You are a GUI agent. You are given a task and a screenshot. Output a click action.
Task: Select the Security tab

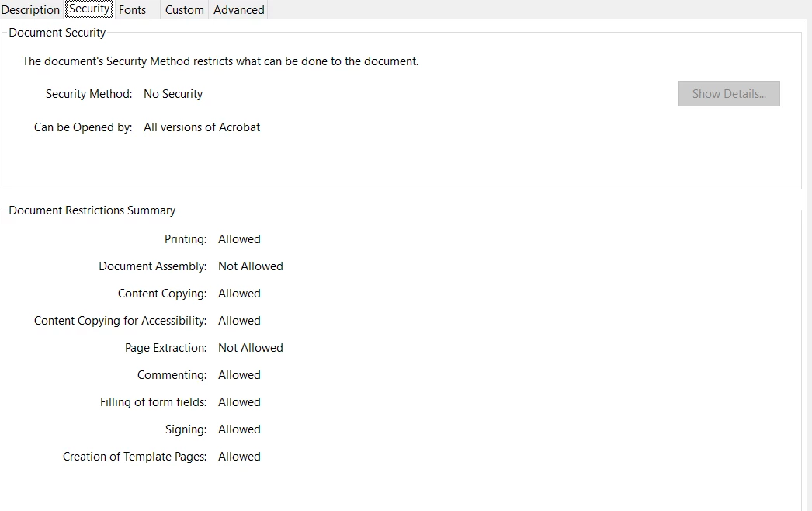[89, 9]
